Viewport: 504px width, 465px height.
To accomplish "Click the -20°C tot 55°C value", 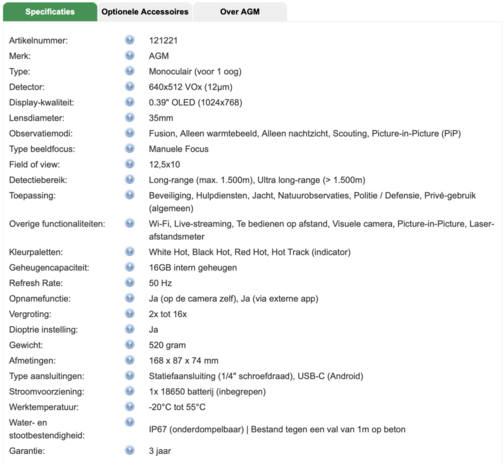I will click(177, 407).
